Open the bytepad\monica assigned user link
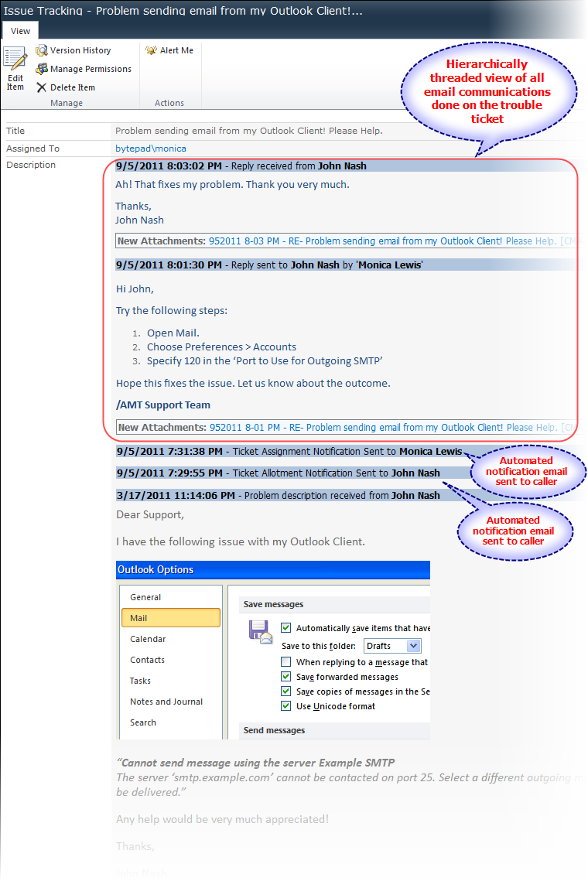Screen dimensions: 588x881 coord(150,149)
